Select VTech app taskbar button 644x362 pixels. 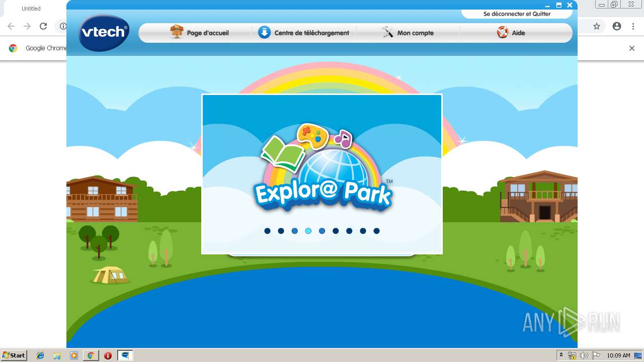(125, 355)
